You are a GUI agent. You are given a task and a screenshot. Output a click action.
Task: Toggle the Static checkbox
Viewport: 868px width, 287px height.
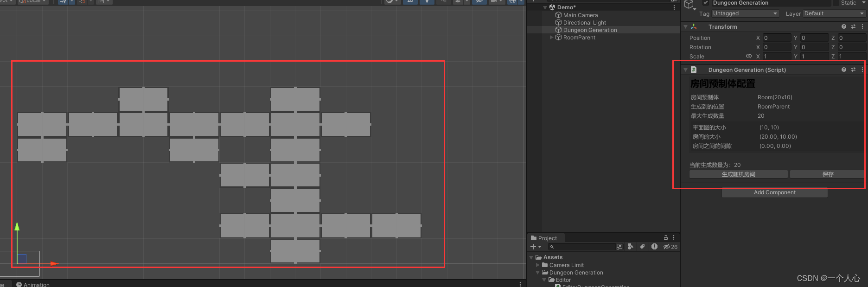tap(836, 3)
